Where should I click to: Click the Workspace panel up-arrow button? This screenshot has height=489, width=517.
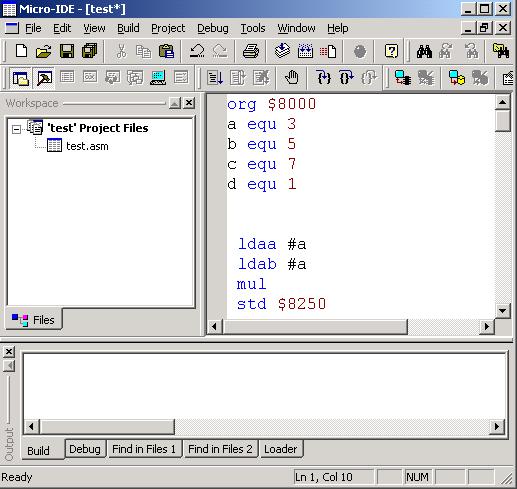[x=175, y=103]
